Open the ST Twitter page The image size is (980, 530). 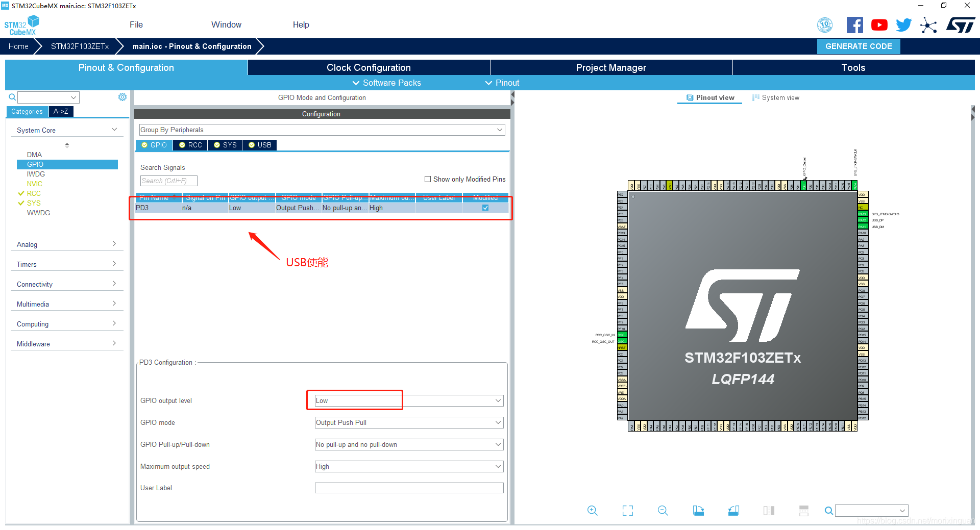coord(903,24)
